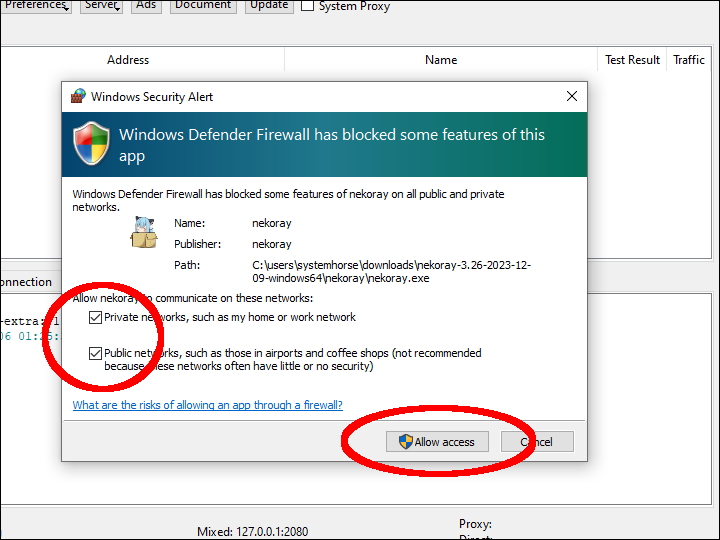The height and width of the screenshot is (540, 720).
Task: Click the nekoray app icon in the dialog
Action: click(x=144, y=232)
